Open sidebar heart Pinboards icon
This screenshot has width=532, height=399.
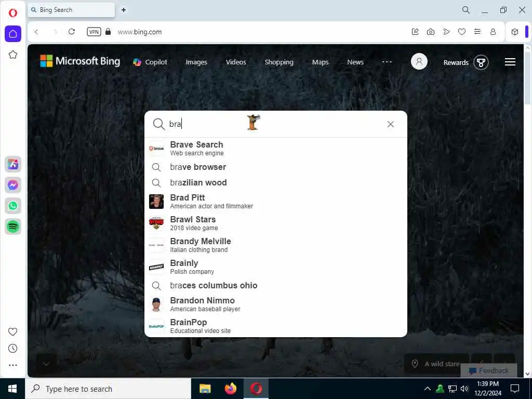coord(12,331)
